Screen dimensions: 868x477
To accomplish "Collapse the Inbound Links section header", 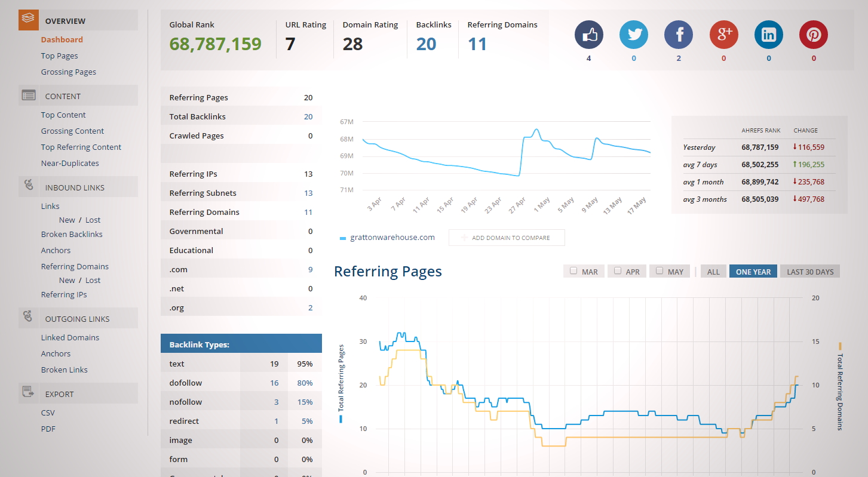I will tap(75, 187).
